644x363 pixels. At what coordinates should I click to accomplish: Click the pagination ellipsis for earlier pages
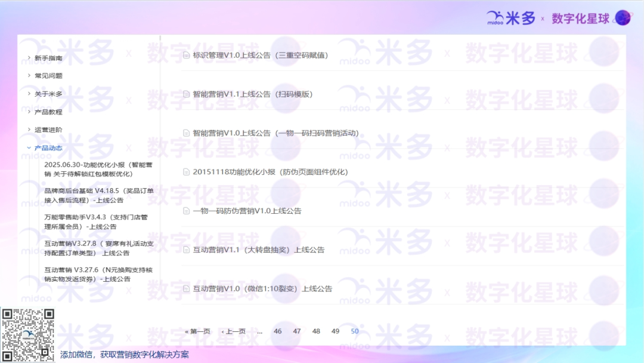(x=259, y=331)
